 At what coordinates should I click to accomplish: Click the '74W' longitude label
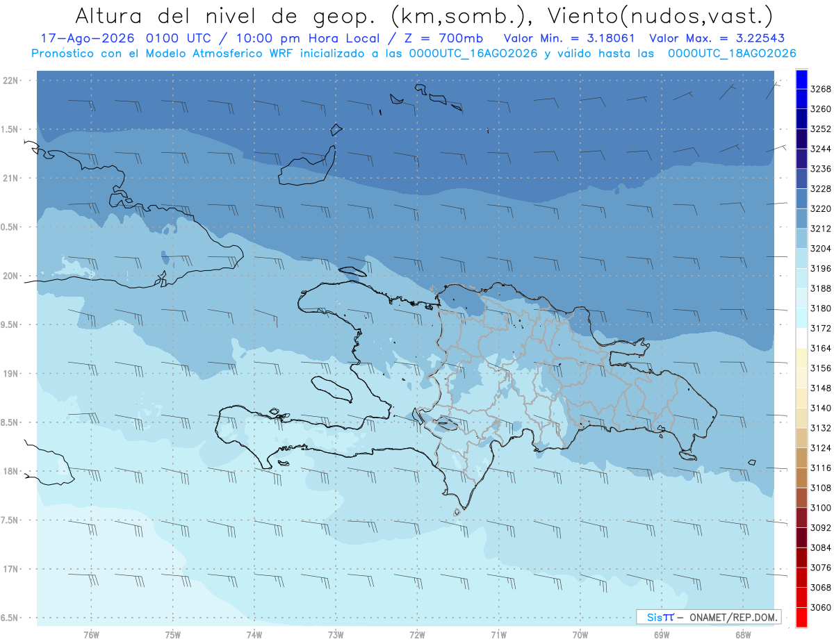pos(254,635)
